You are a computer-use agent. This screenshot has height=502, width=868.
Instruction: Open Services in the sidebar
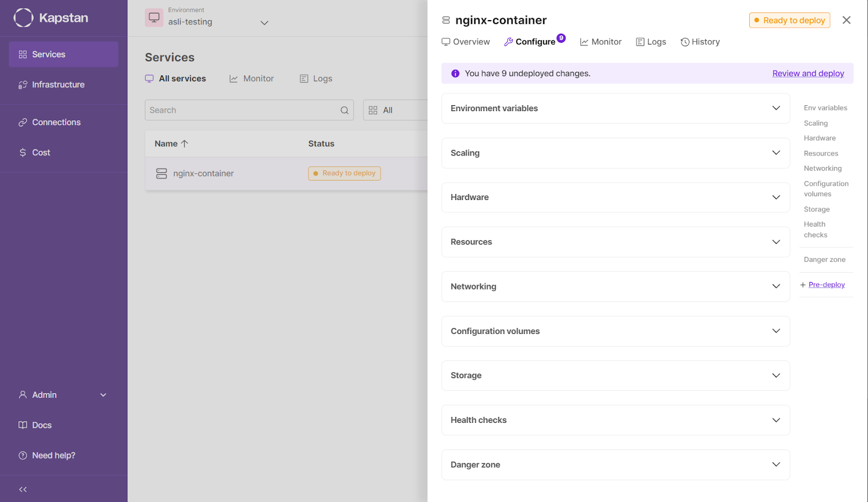63,54
